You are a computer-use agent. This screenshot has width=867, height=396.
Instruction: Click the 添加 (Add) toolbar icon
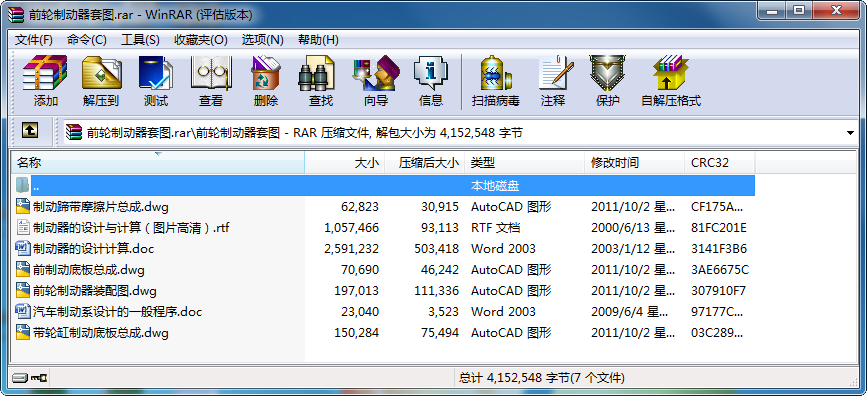point(45,73)
